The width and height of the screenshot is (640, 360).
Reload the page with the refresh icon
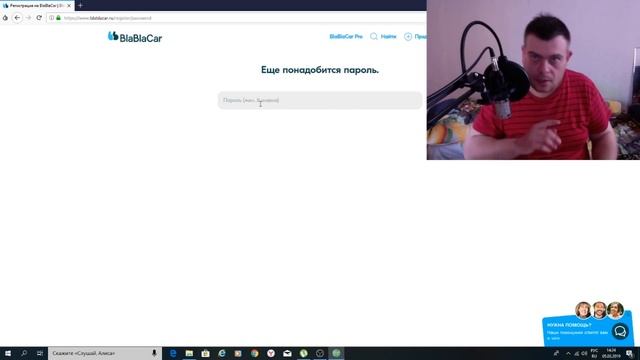39,18
